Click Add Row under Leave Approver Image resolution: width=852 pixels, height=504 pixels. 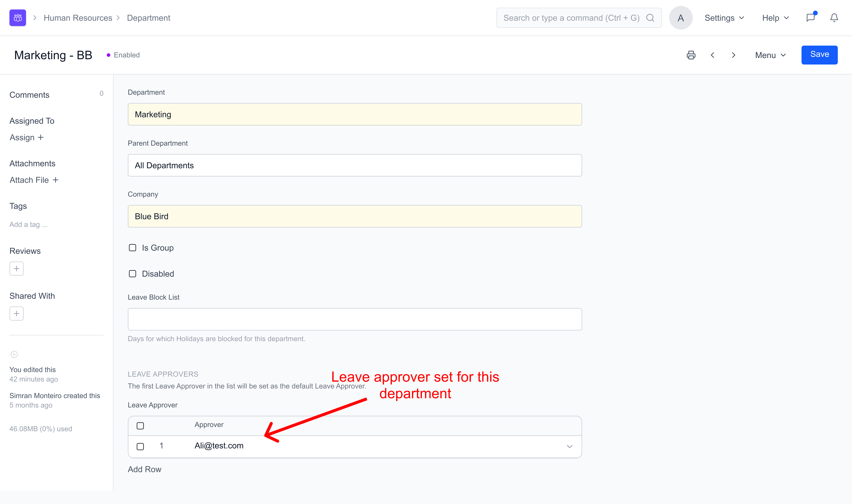point(144,469)
